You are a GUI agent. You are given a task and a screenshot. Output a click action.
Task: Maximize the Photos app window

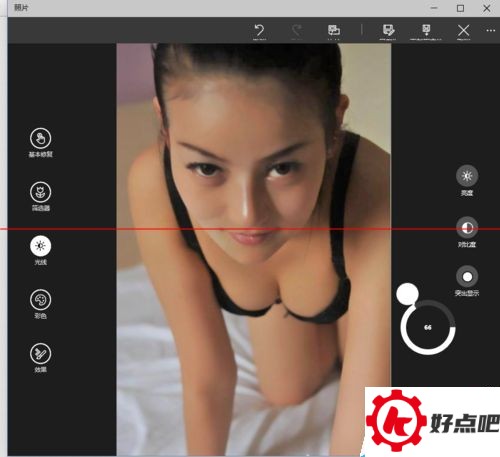coord(460,8)
